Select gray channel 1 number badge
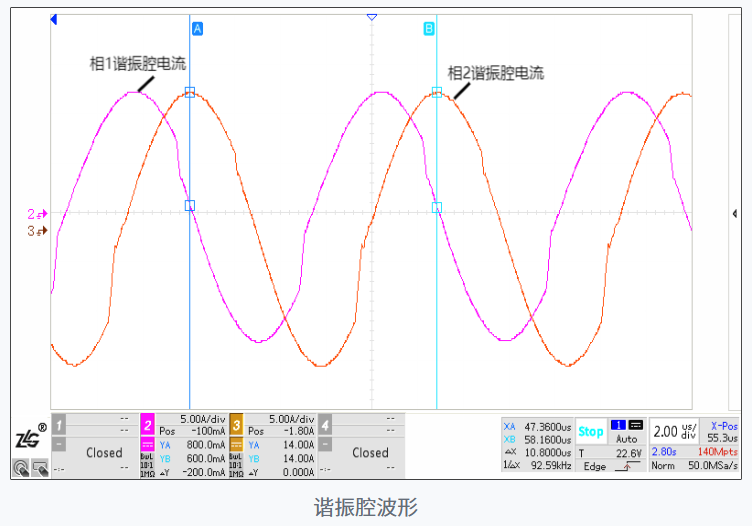The width and height of the screenshot is (752, 526). coord(59,424)
